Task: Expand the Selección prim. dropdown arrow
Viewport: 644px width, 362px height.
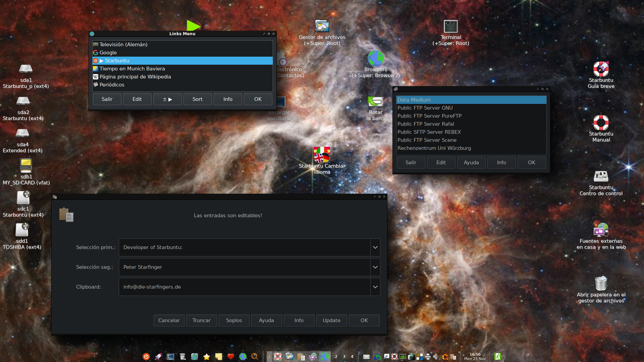Action: [375, 247]
